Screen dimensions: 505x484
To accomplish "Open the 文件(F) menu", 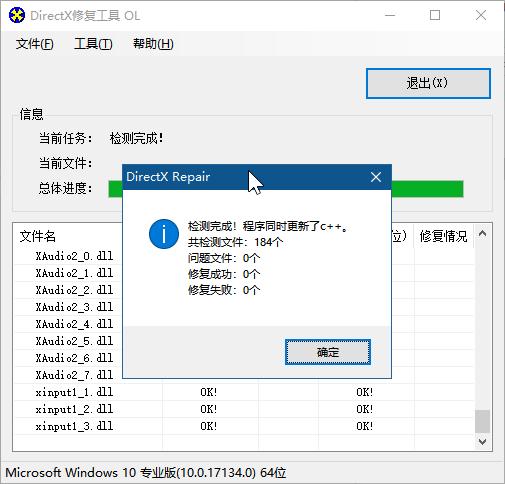I will click(35, 44).
